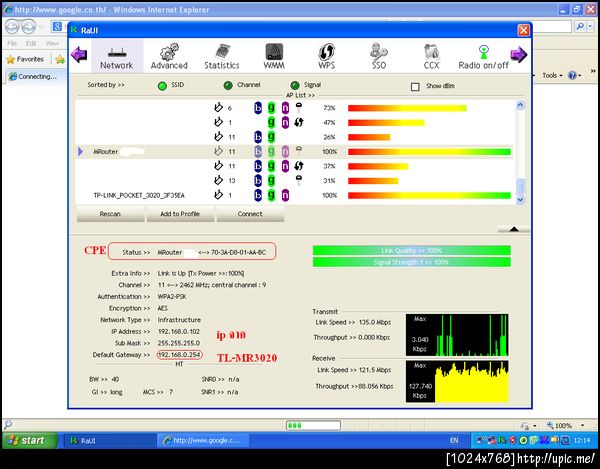Switch to Internet Explorer taskbar button
600x469 pixels.
203,441
